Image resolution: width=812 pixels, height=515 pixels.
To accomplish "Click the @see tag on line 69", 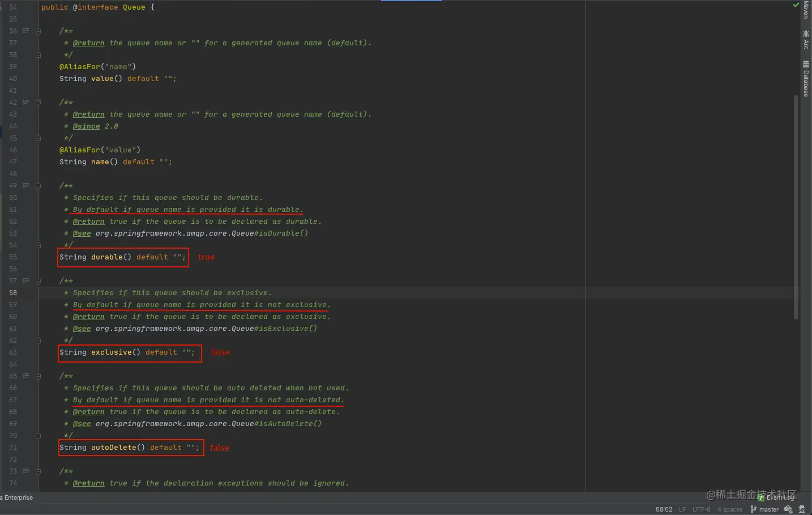I will (82, 424).
